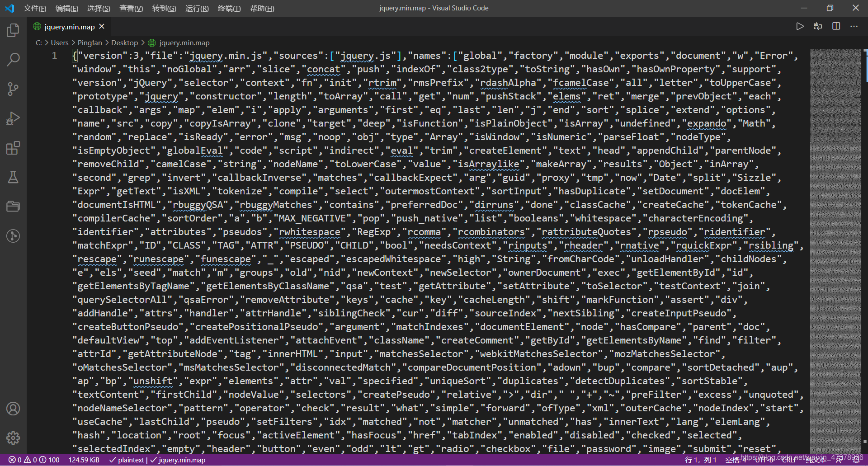Click the "compilerCache" text in editor

[x=114, y=218]
